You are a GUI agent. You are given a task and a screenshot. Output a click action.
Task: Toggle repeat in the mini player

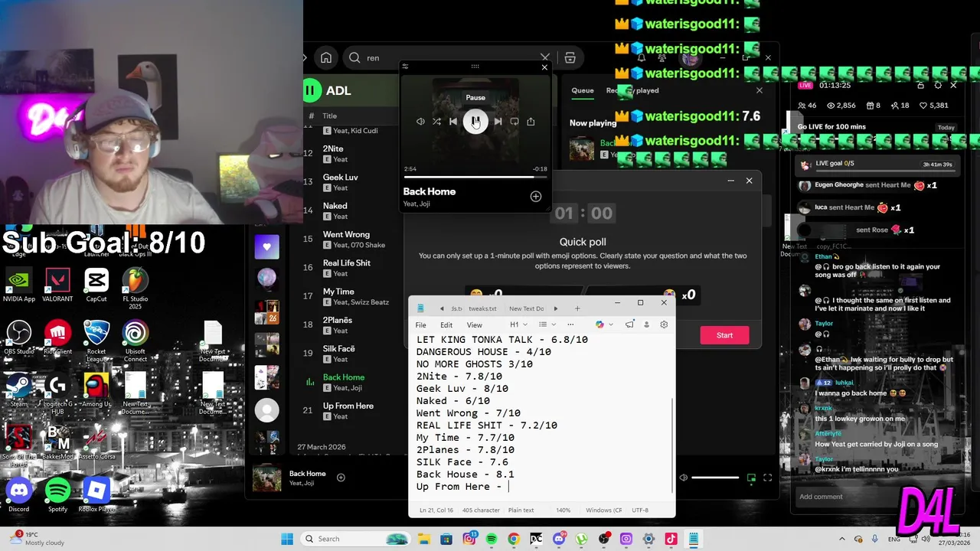514,122
